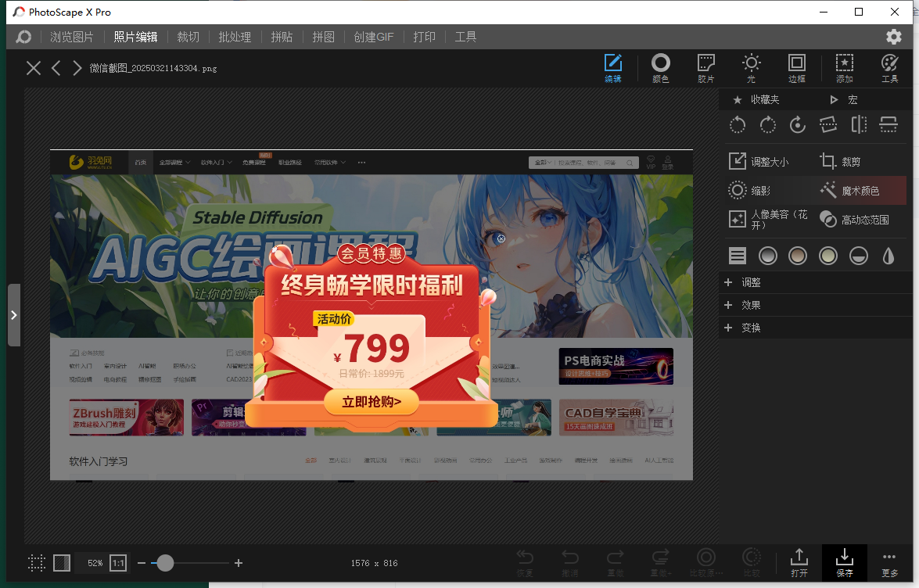Click the rotate-with-center-dot icon
This screenshot has width=919, height=588.
click(798, 125)
